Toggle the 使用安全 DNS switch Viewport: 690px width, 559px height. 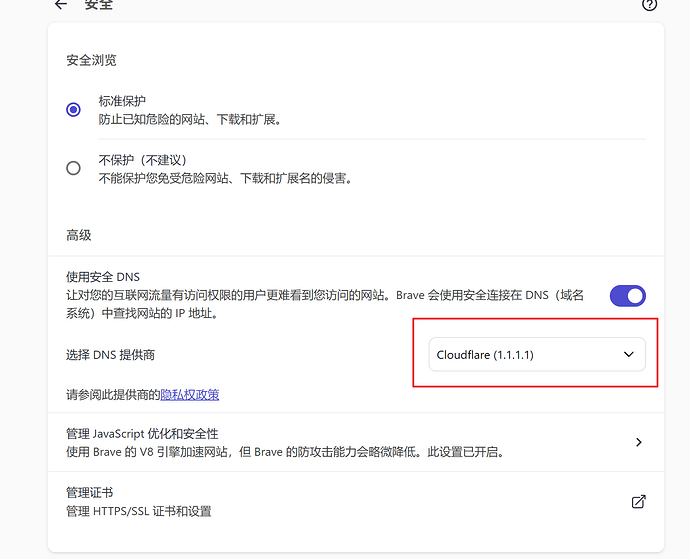point(628,296)
